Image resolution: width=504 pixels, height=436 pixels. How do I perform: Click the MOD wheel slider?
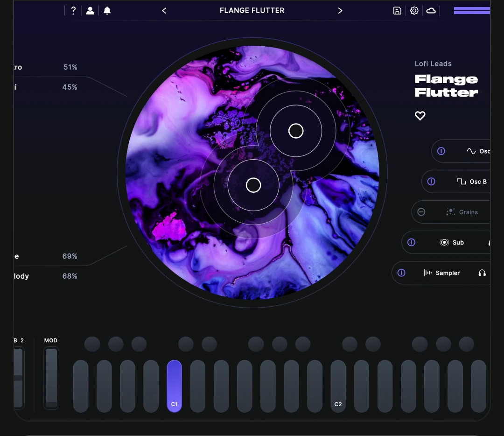tap(51, 378)
